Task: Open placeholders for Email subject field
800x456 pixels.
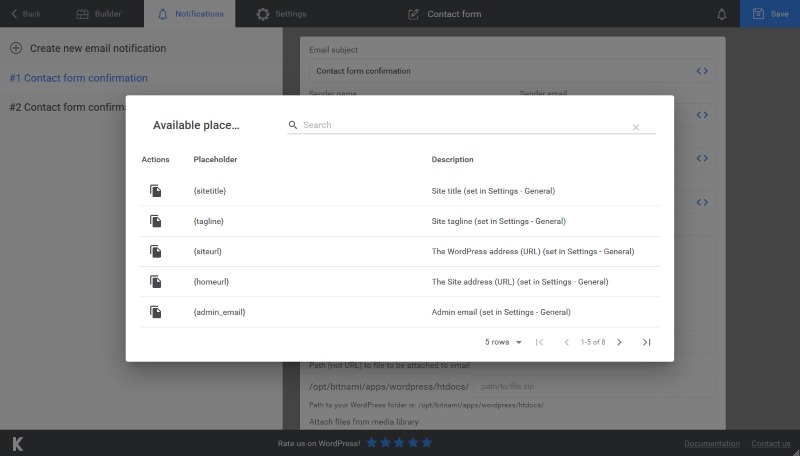Action: pyautogui.click(x=702, y=71)
